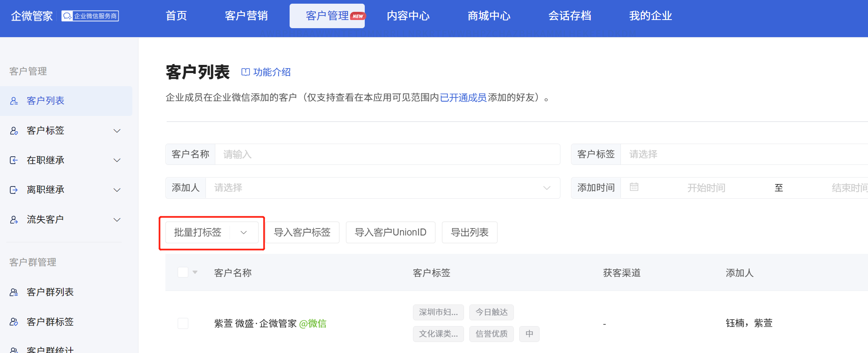Image resolution: width=868 pixels, height=353 pixels.
Task: Open the 内容中心 tab
Action: [x=408, y=16]
